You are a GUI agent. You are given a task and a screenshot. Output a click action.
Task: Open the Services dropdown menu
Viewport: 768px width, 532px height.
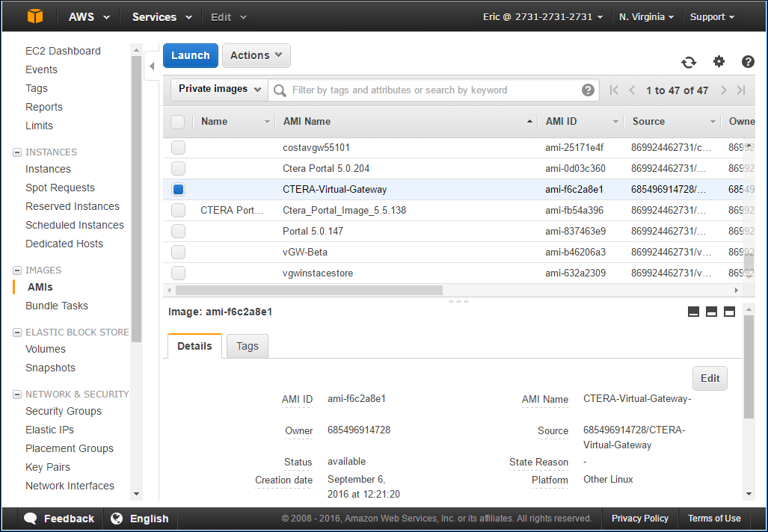click(162, 16)
